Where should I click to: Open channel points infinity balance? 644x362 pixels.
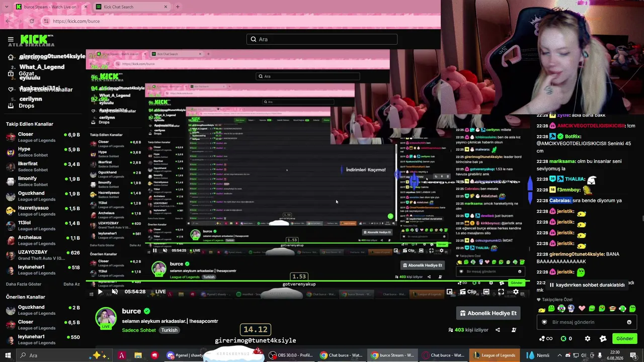[545, 339]
